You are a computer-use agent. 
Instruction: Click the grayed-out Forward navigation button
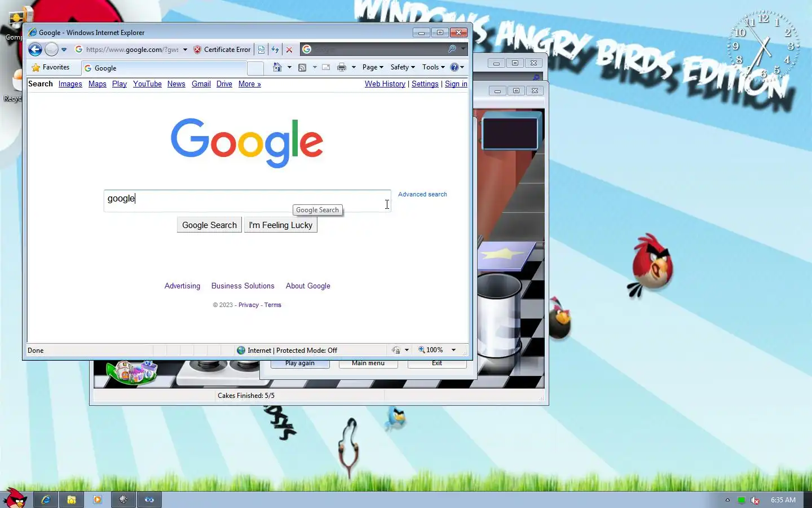point(51,50)
